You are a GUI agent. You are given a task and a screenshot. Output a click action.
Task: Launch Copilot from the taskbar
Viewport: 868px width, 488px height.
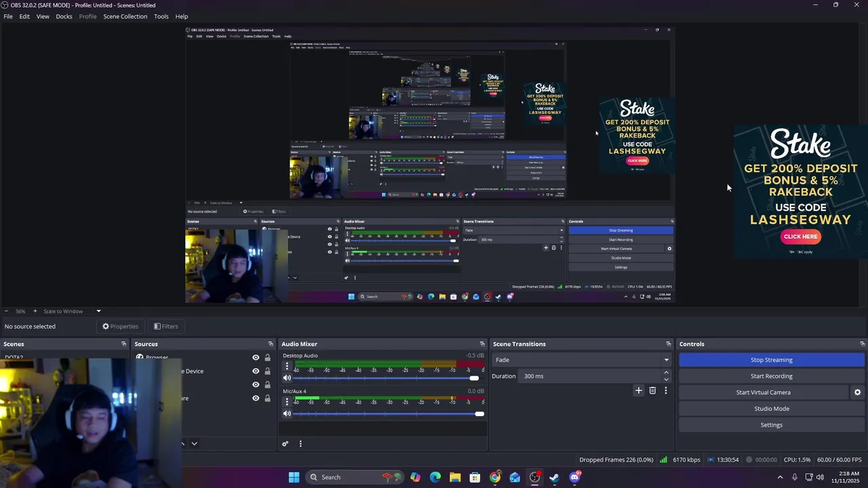pyautogui.click(x=415, y=477)
